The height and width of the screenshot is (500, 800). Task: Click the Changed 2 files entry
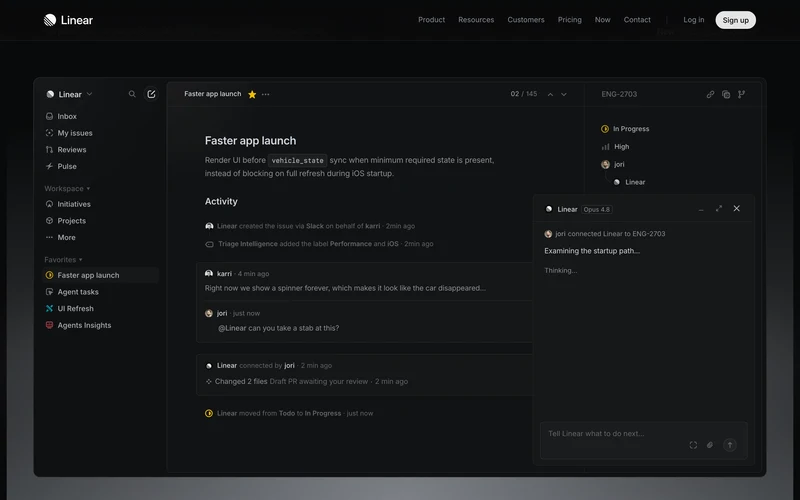pos(241,382)
